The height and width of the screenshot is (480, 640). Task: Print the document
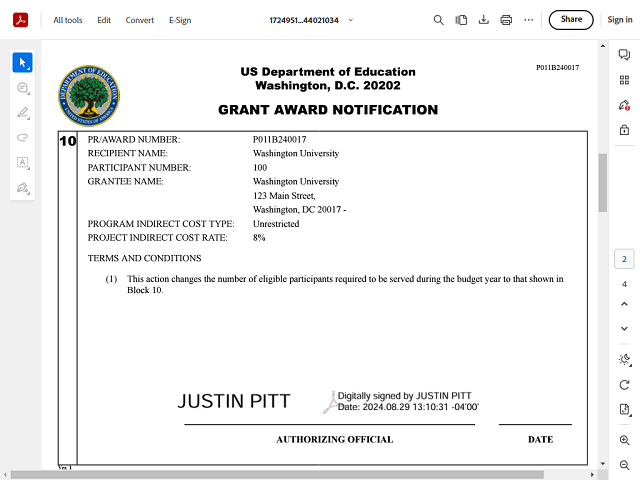coord(506,20)
